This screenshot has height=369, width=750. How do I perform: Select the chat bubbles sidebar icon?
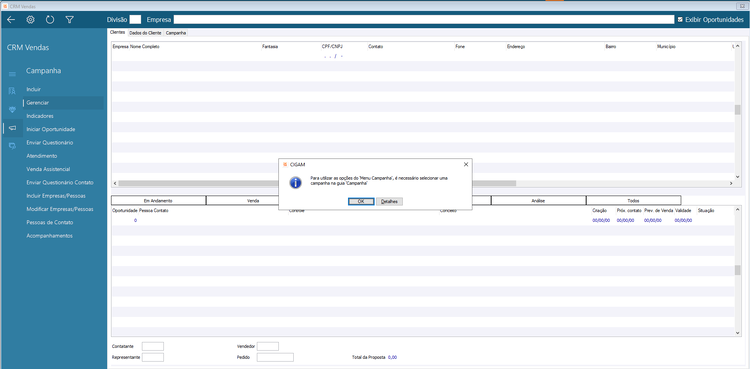pyautogui.click(x=12, y=146)
